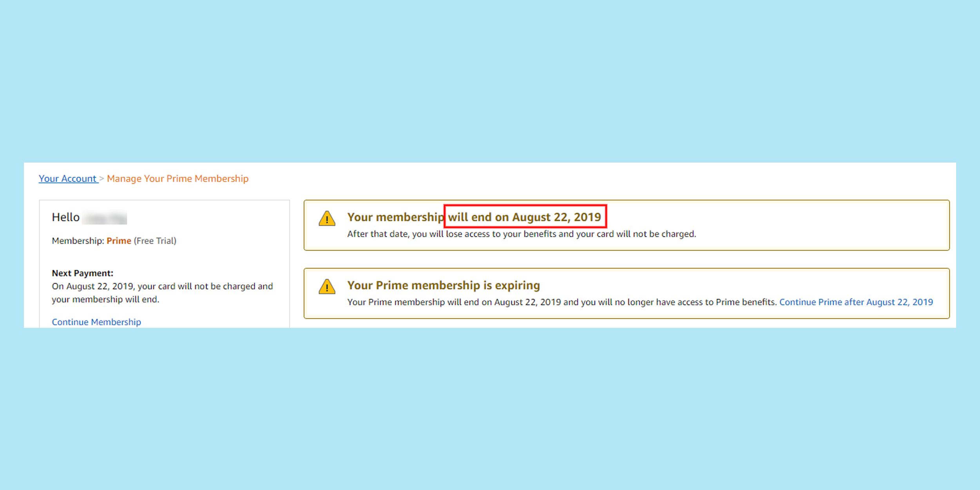Click the light blue background above the page
Viewport: 980px width, 490px height.
click(x=490, y=78)
